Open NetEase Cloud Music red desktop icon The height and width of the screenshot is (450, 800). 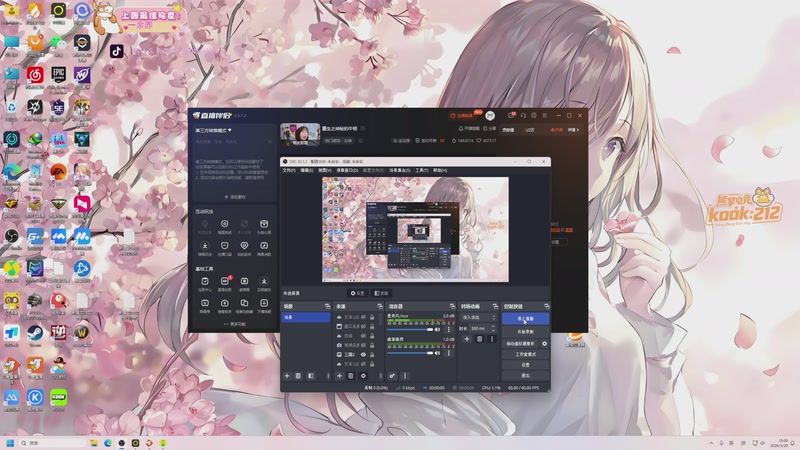pyautogui.click(x=35, y=75)
